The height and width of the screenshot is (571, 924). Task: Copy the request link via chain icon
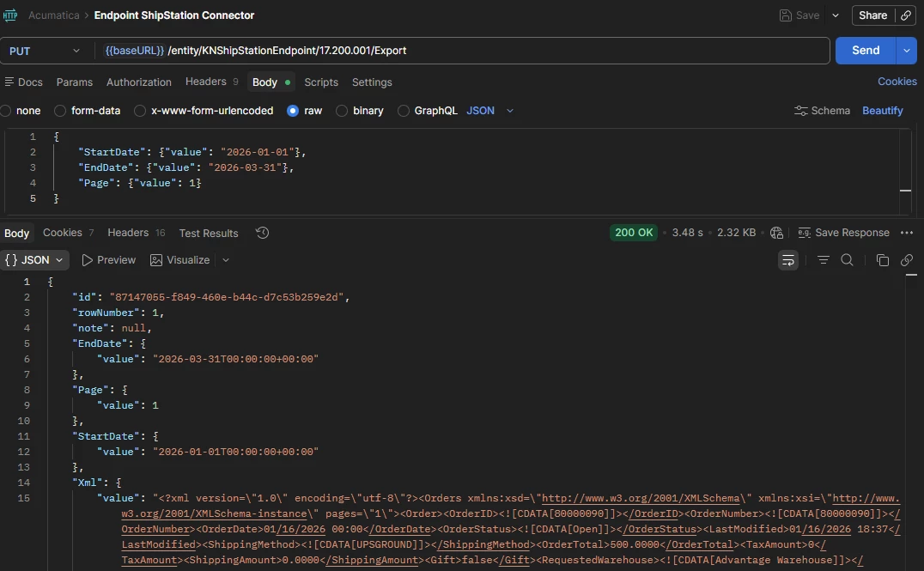[x=906, y=15]
